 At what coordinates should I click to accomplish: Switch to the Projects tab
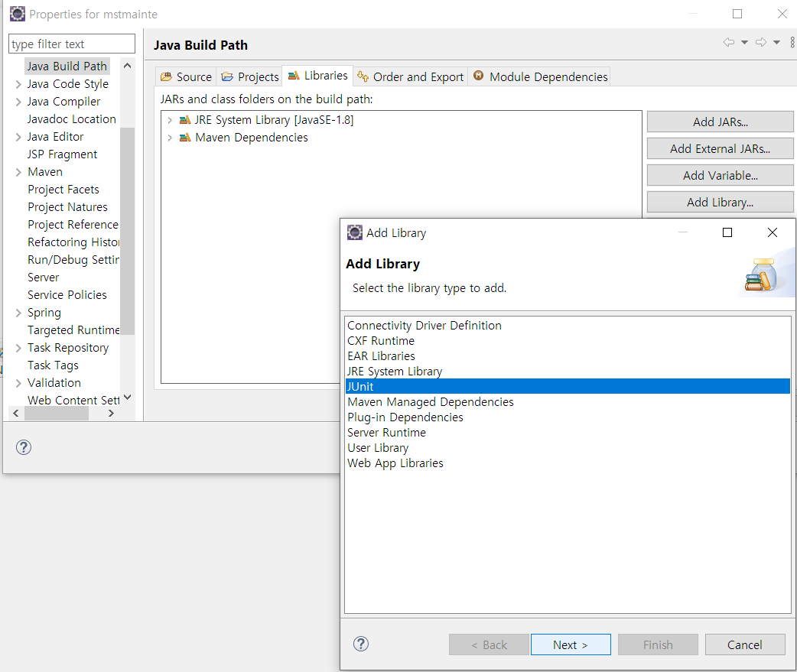[x=250, y=76]
